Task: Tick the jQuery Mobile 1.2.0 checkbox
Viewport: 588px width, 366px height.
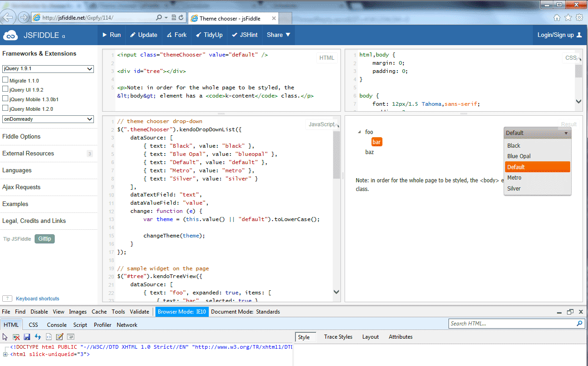Action: coord(5,108)
